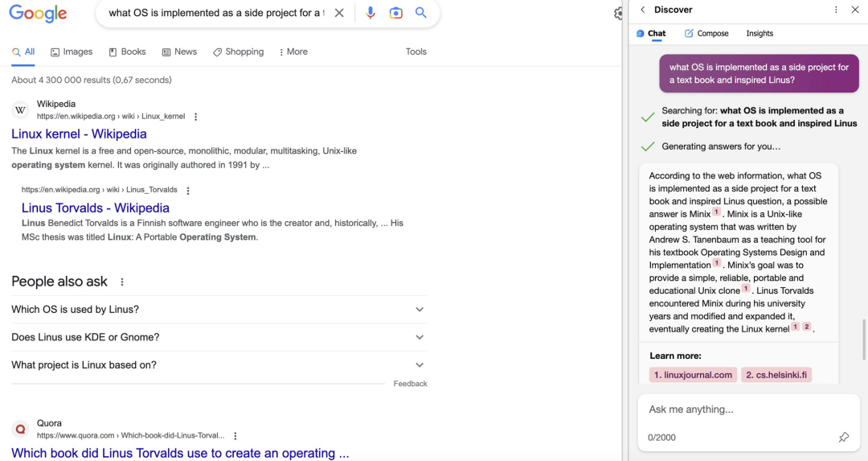This screenshot has width=868, height=461.
Task: Open Quora 'Which book did Linus Torvalds' result
Action: pyautogui.click(x=181, y=453)
